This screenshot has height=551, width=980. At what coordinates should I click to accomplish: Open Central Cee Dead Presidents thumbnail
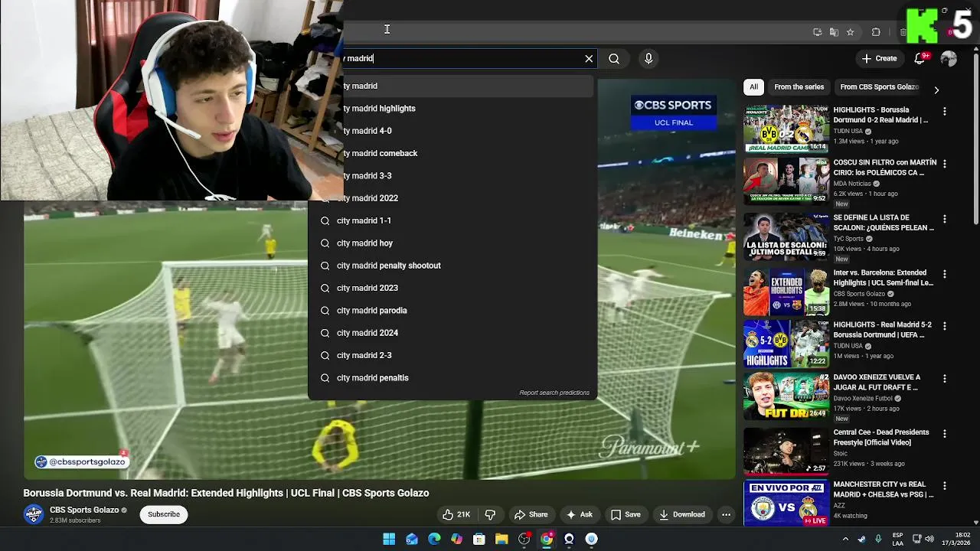pyautogui.click(x=786, y=450)
